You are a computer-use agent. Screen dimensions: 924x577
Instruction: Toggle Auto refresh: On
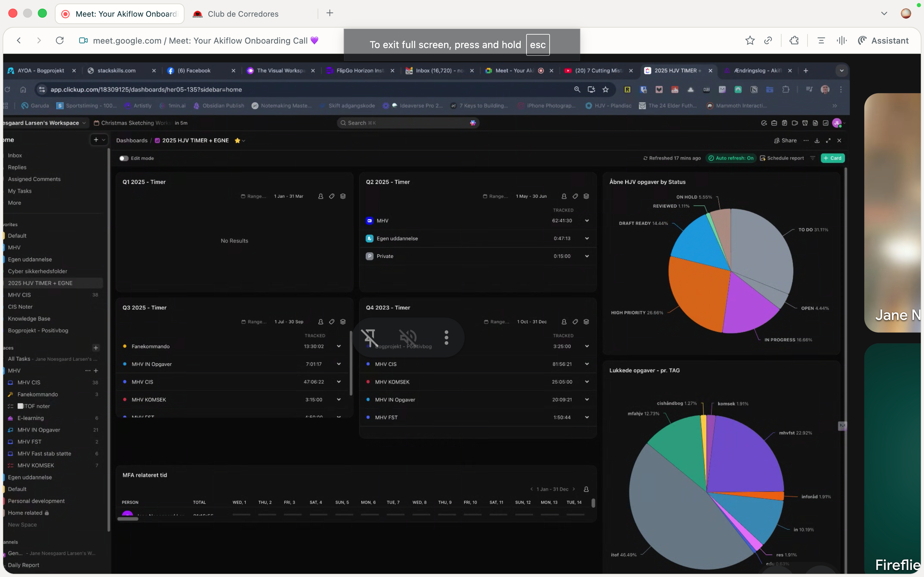click(x=731, y=158)
